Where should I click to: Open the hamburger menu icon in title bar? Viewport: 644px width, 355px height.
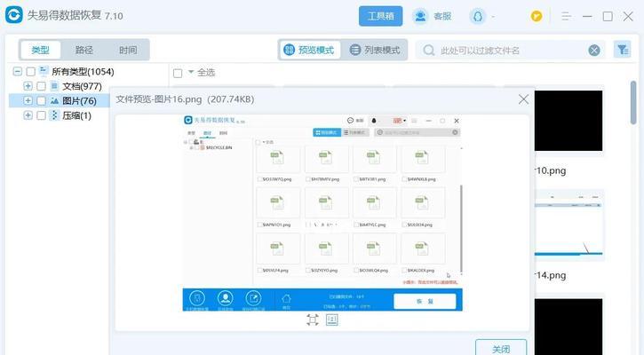click(x=566, y=16)
